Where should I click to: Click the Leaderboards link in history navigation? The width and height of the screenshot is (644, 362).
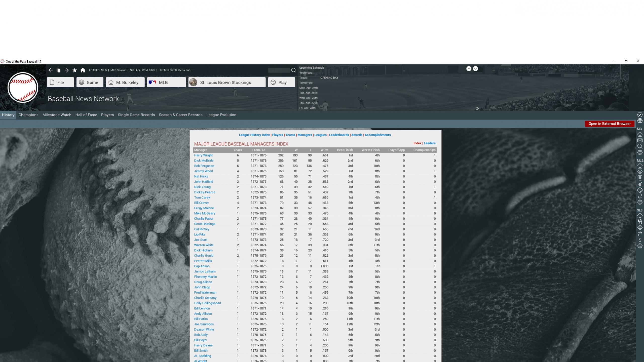pos(339,135)
